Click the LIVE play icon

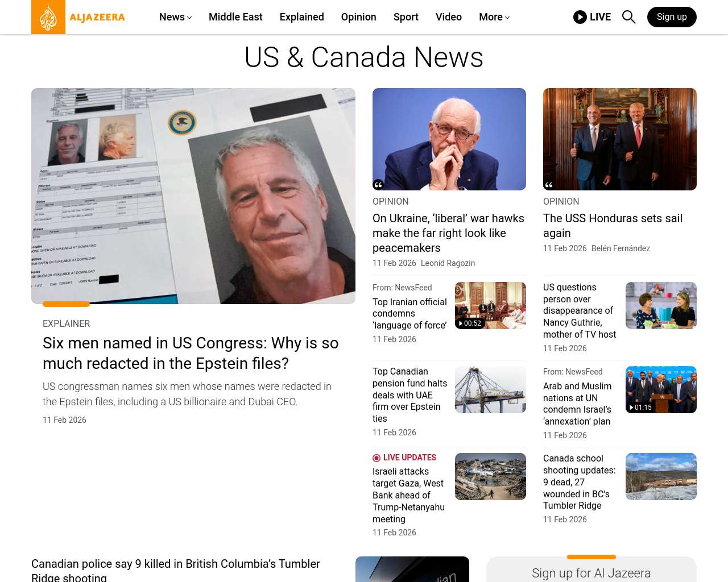coord(580,17)
